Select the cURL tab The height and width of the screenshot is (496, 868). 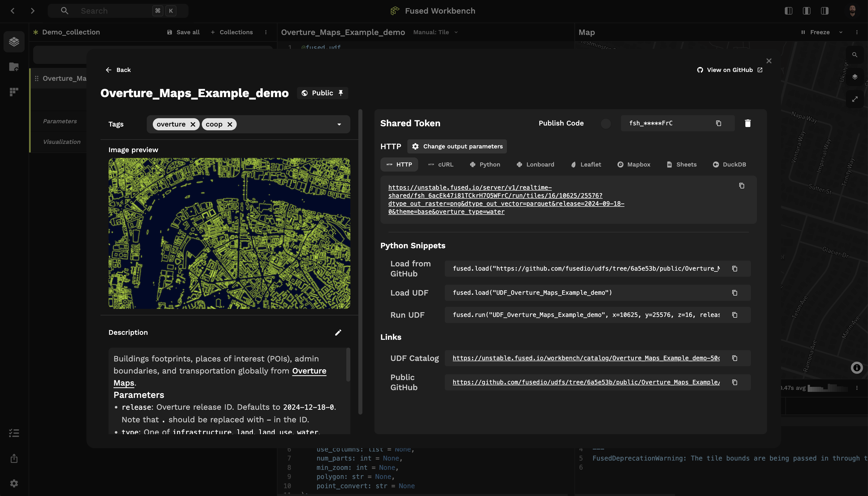(441, 164)
